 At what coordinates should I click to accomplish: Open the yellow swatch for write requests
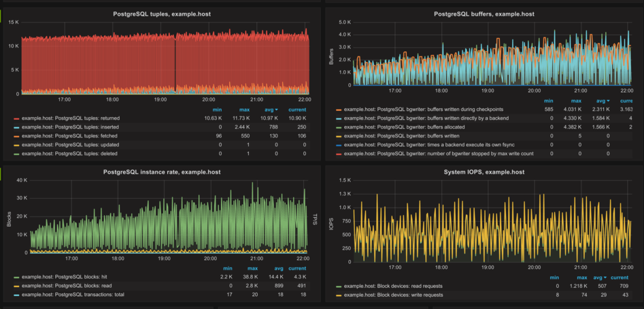(x=339, y=295)
